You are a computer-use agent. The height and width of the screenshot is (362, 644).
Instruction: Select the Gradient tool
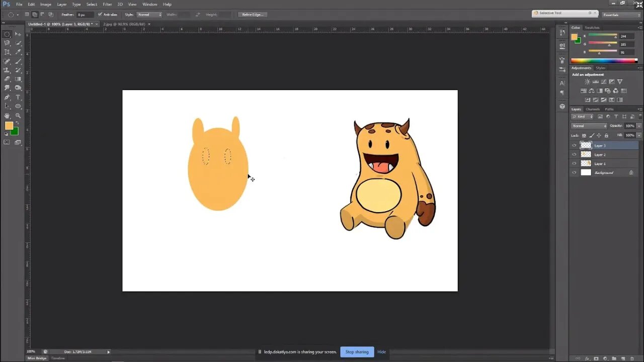pos(18,79)
